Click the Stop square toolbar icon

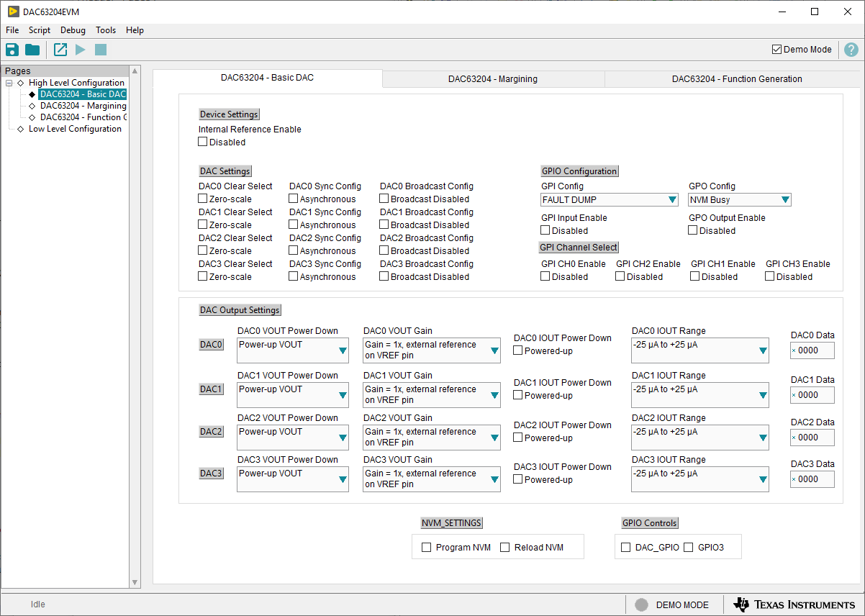[x=101, y=50]
